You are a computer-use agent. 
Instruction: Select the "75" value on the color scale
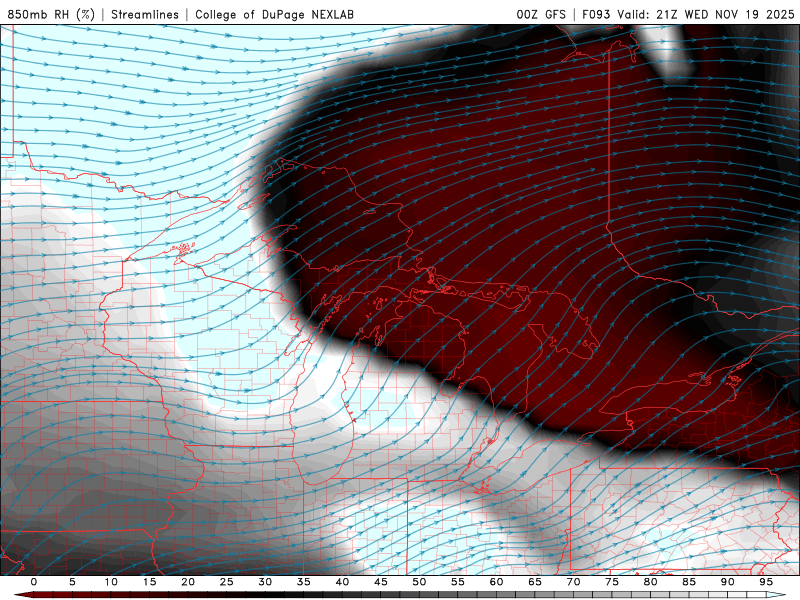612,582
